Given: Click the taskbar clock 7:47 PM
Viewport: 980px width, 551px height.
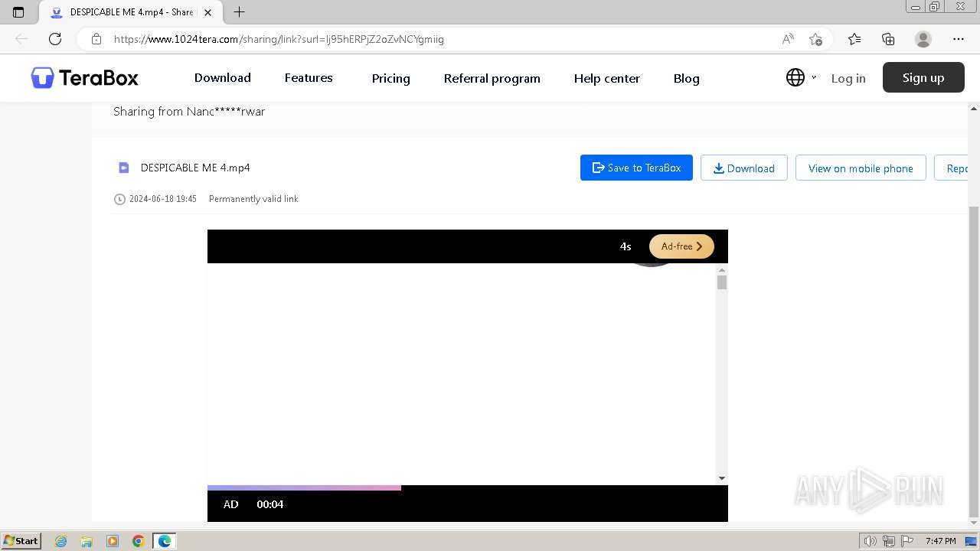Looking at the screenshot, I should click(940, 541).
